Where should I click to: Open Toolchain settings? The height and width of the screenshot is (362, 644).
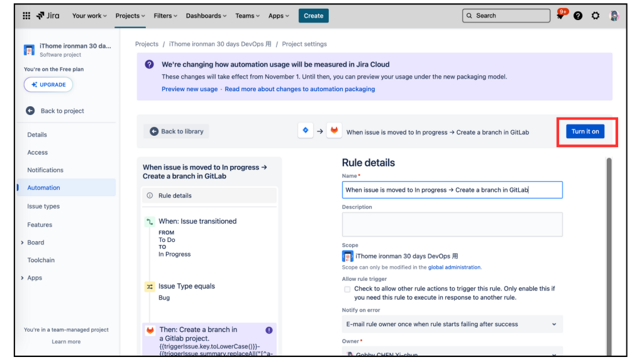pyautogui.click(x=41, y=260)
